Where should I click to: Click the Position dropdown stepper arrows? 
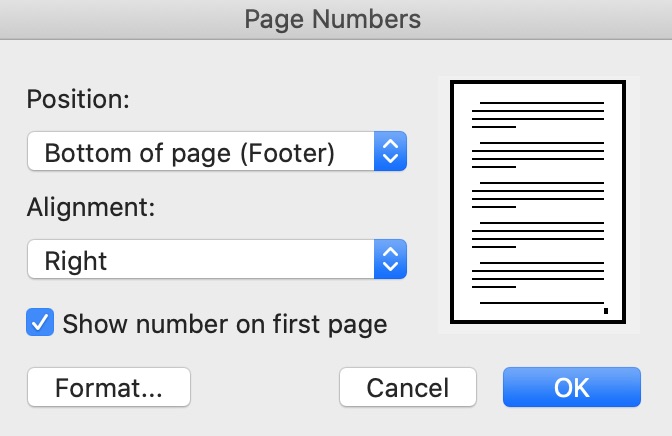pyautogui.click(x=391, y=153)
